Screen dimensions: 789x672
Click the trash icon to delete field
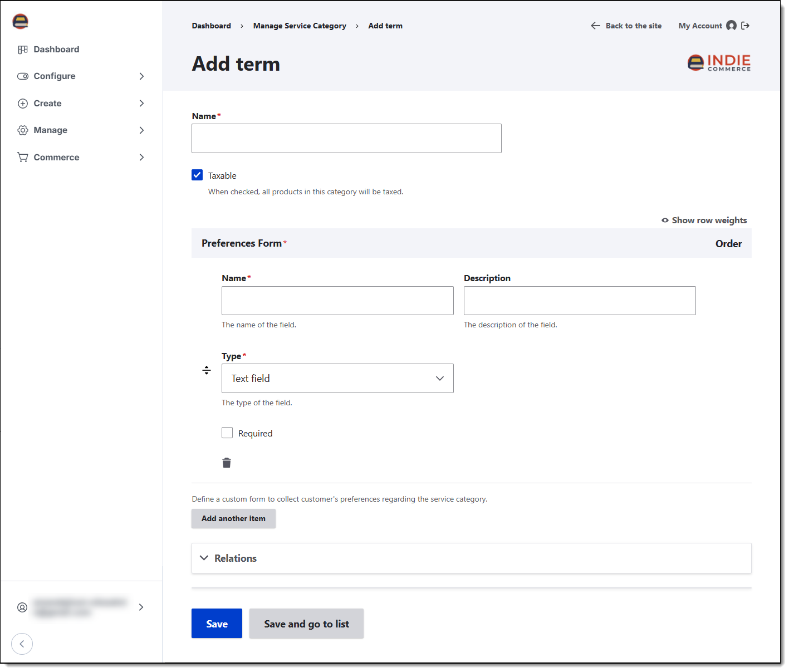click(x=227, y=463)
